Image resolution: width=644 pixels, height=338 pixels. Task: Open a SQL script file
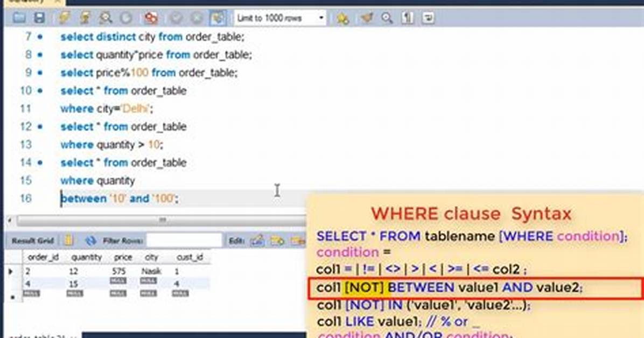tap(19, 18)
